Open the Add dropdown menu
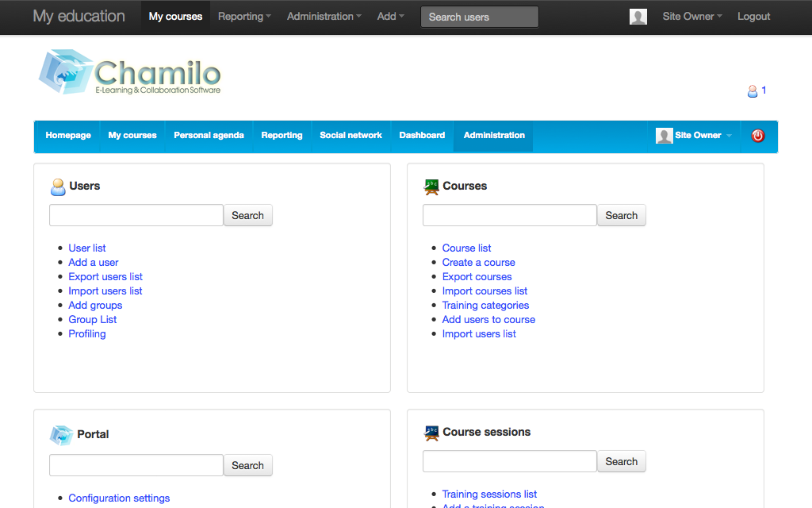The height and width of the screenshot is (508, 812). [x=390, y=16]
